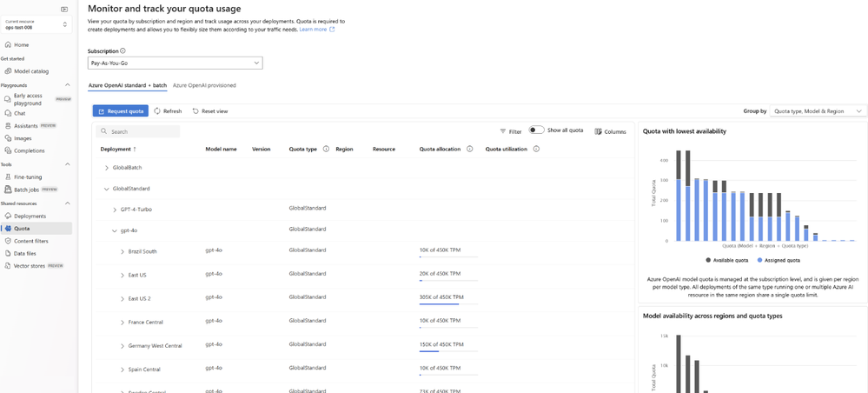Screen dimensions: 868x393
Task: Refresh the quota list
Action: (168, 111)
